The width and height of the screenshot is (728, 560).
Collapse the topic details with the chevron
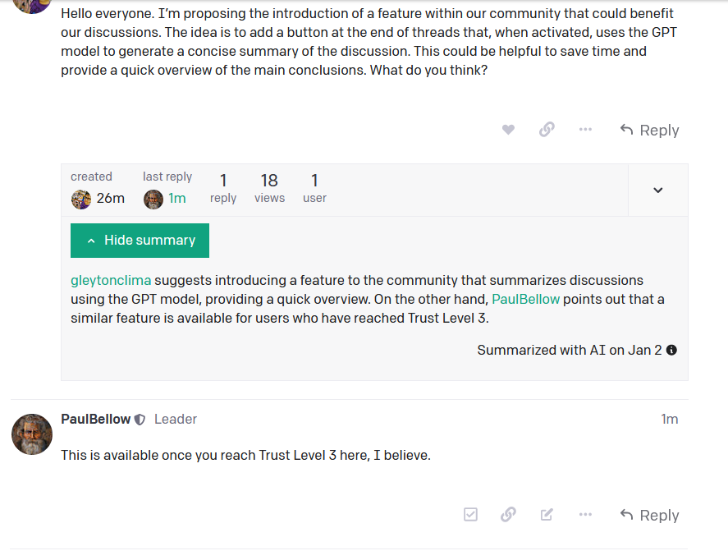[657, 190]
